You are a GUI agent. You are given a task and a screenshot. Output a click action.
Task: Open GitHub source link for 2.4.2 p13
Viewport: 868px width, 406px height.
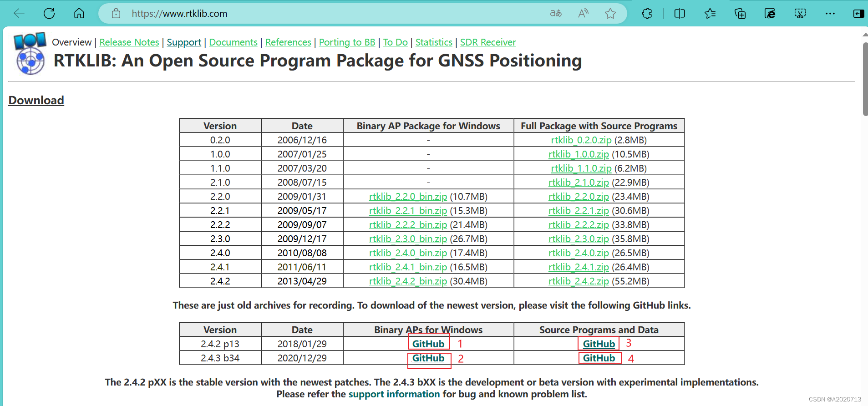pyautogui.click(x=599, y=344)
